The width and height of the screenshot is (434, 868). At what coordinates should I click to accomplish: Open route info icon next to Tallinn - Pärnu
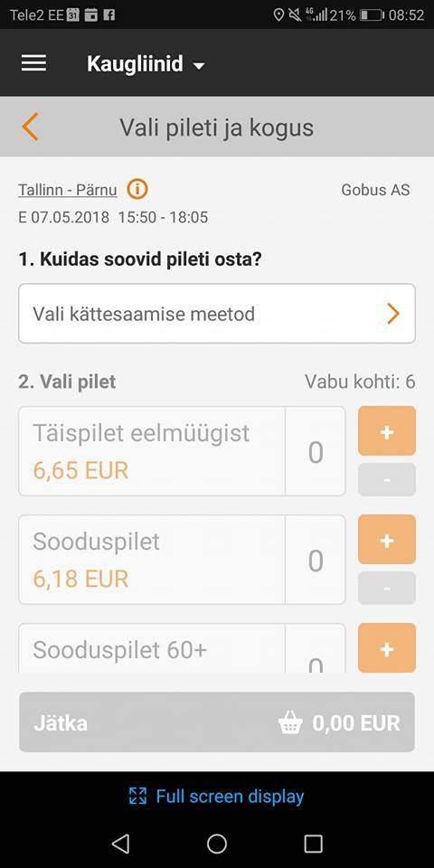tap(137, 190)
